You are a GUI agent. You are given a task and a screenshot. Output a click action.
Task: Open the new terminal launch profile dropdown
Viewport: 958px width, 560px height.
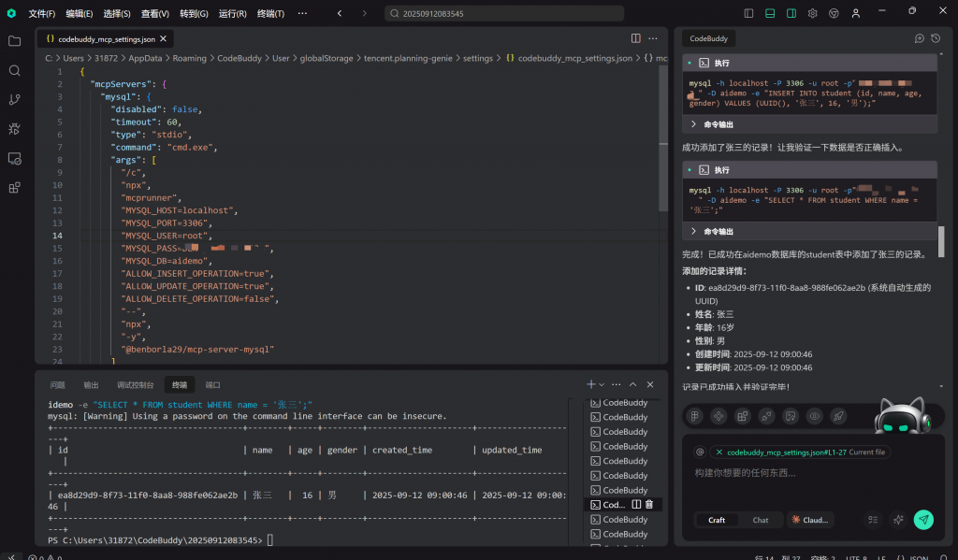(x=602, y=384)
